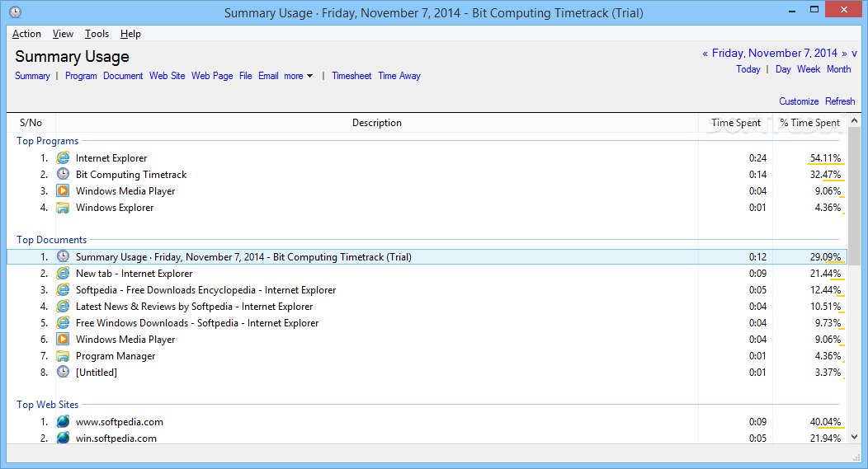Open the Web Site usage report
The width and height of the screenshot is (868, 469).
pyautogui.click(x=167, y=76)
